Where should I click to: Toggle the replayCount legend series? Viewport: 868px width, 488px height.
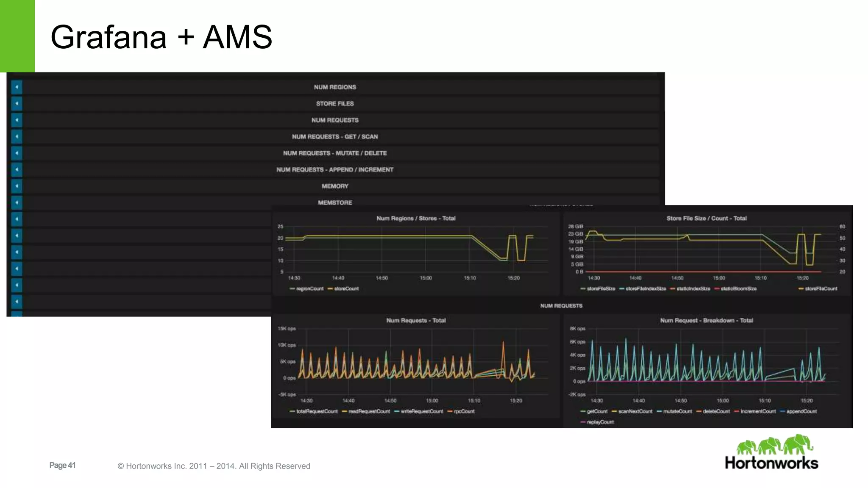[x=597, y=421]
